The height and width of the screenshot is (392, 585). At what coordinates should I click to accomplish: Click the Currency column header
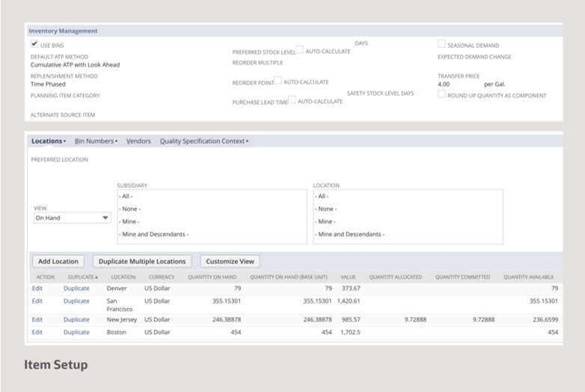point(162,277)
